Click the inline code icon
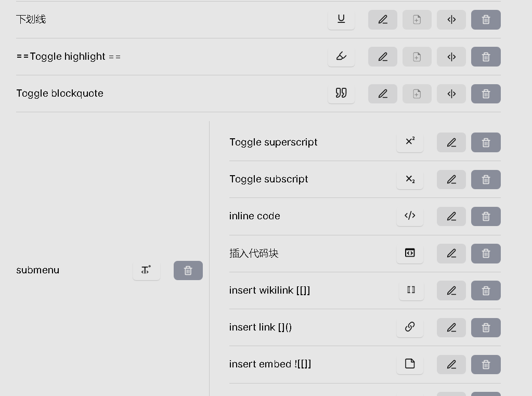532x396 pixels. (410, 216)
